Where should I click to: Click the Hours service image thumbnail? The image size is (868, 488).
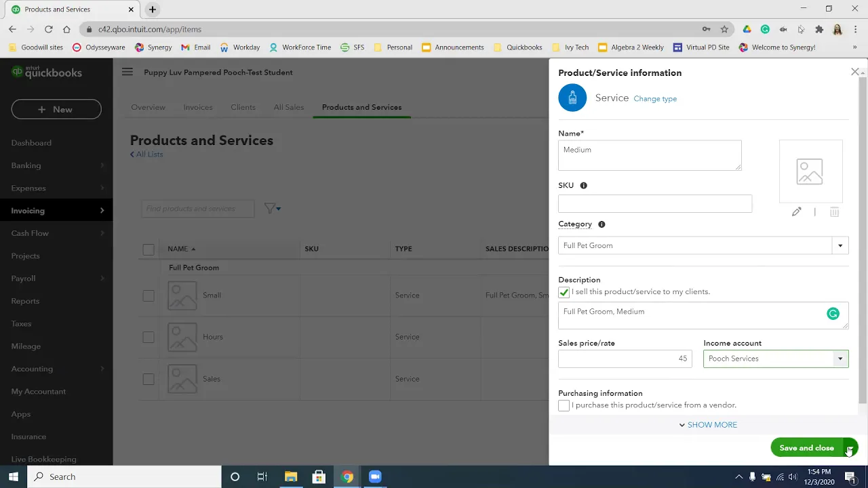[182, 337]
